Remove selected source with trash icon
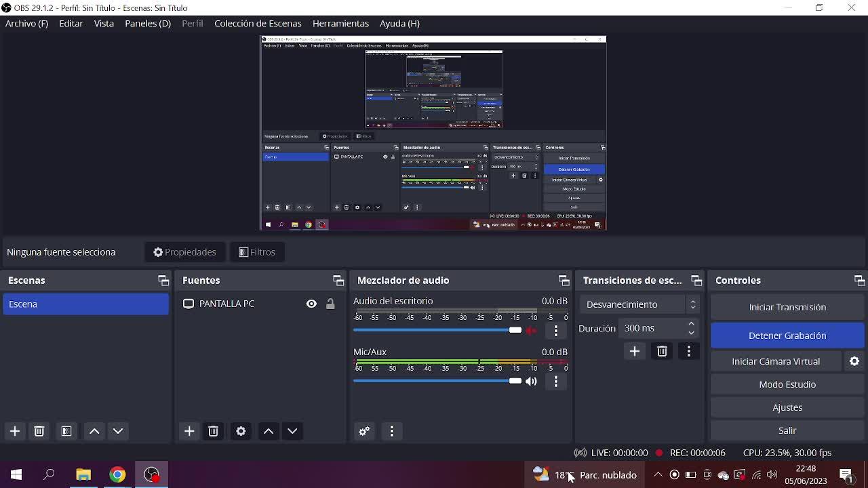The image size is (868, 488). coord(214,431)
